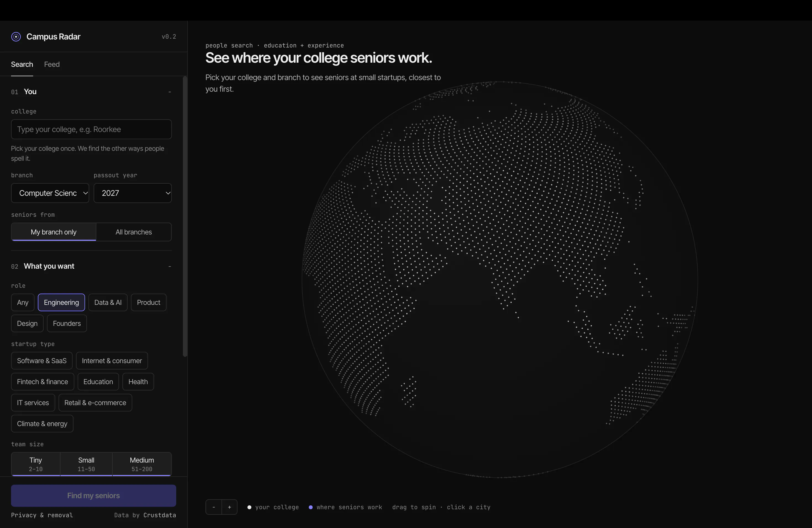Image resolution: width=812 pixels, height=528 pixels.
Task: Toggle Retail & e-commerce startup type
Action: coord(95,403)
